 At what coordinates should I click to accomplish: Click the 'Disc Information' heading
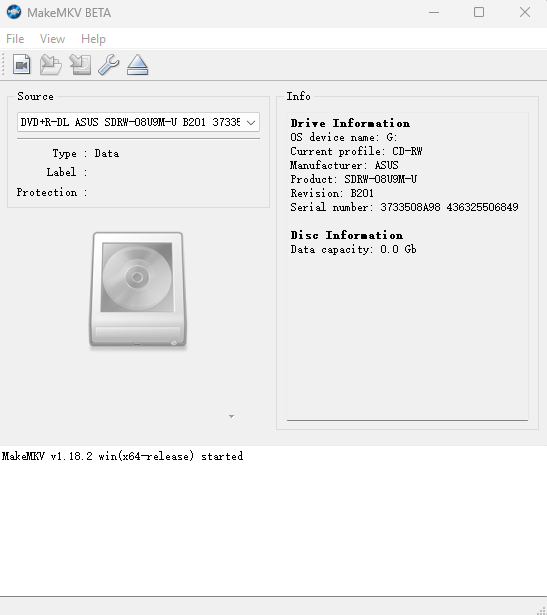pyautogui.click(x=347, y=235)
